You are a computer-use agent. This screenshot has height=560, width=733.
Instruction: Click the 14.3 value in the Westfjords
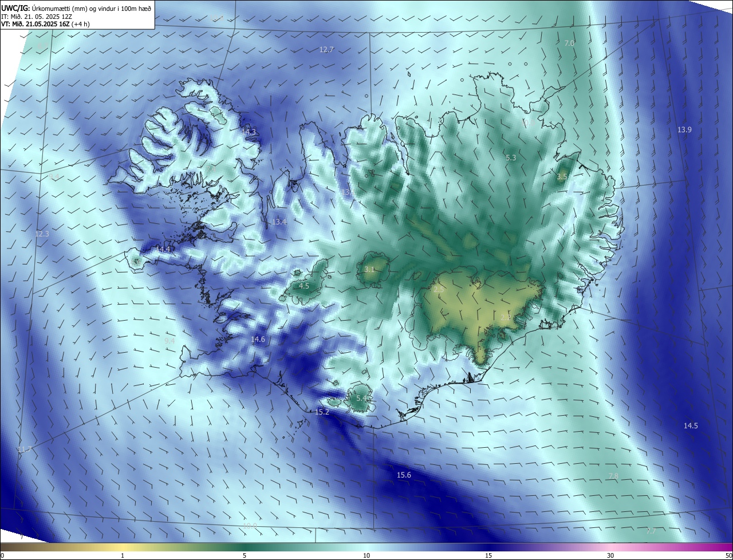coord(249,132)
